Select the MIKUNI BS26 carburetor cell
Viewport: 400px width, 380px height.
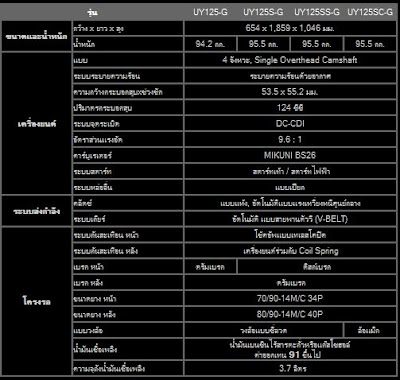[x=290, y=156]
